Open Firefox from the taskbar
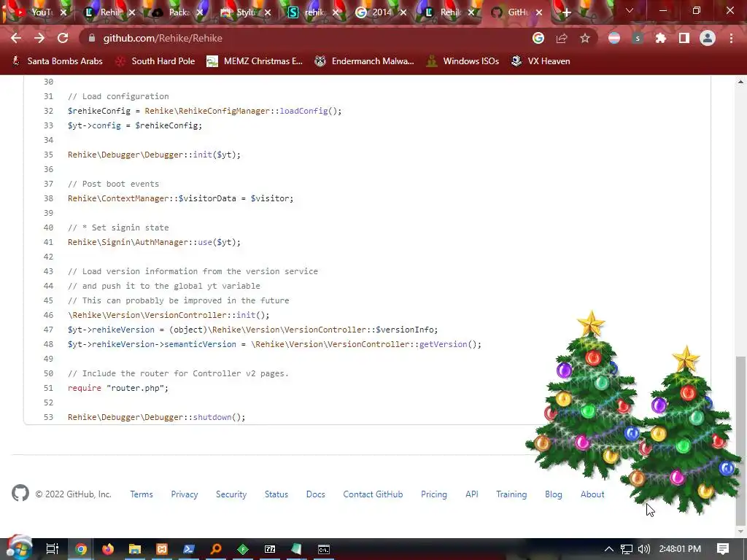747x560 pixels. 108,549
